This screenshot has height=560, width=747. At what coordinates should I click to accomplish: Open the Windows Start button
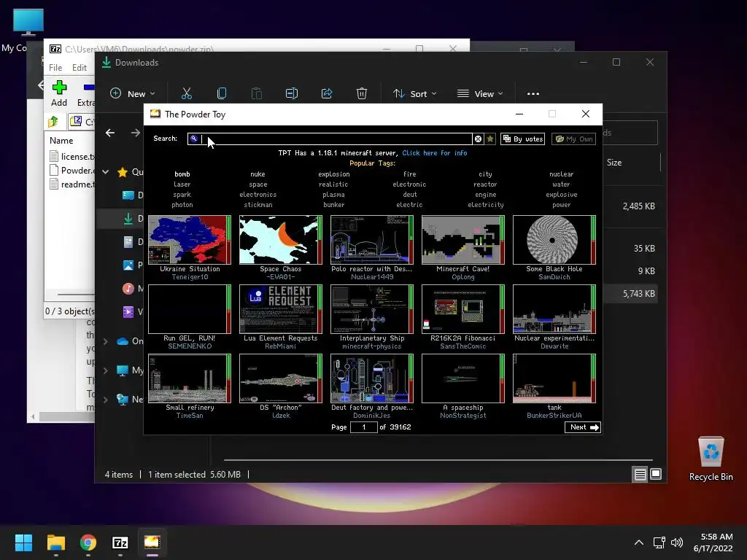click(x=24, y=542)
